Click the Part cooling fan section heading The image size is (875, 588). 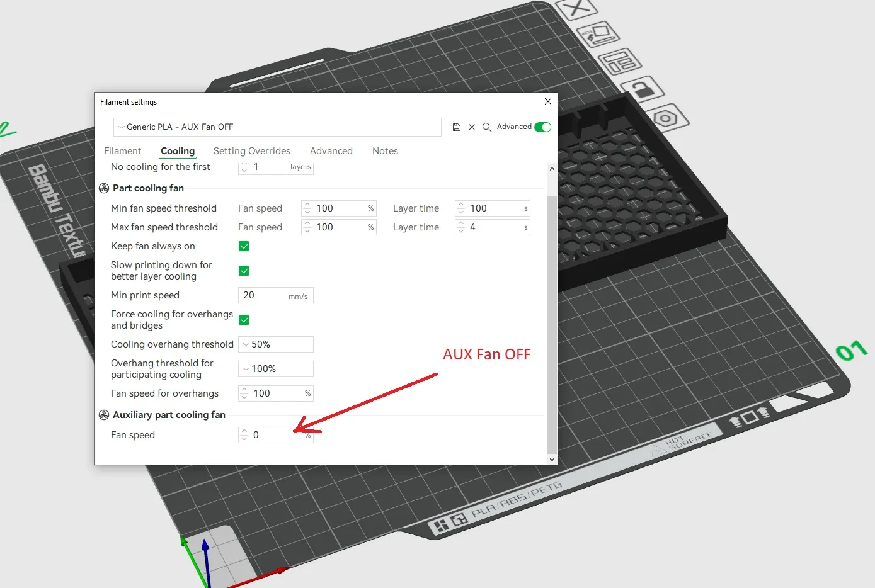[x=148, y=188]
